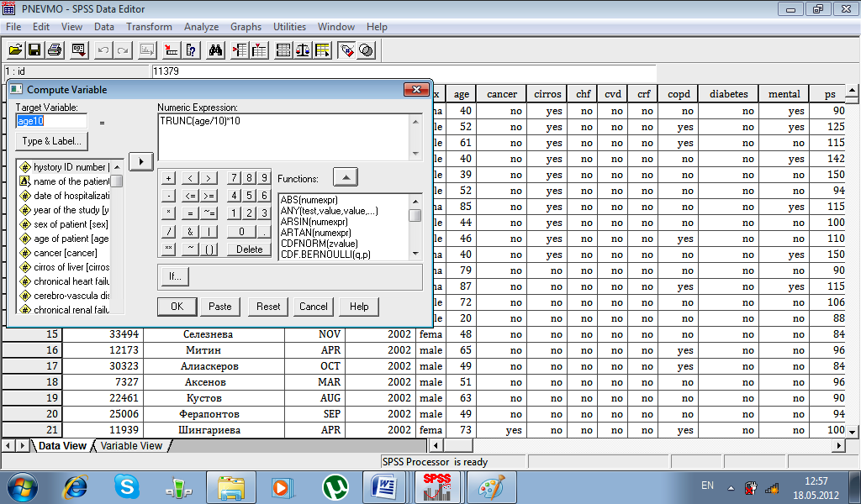Click the Variables info toolbar icon
This screenshot has height=504, width=861.
(191, 50)
